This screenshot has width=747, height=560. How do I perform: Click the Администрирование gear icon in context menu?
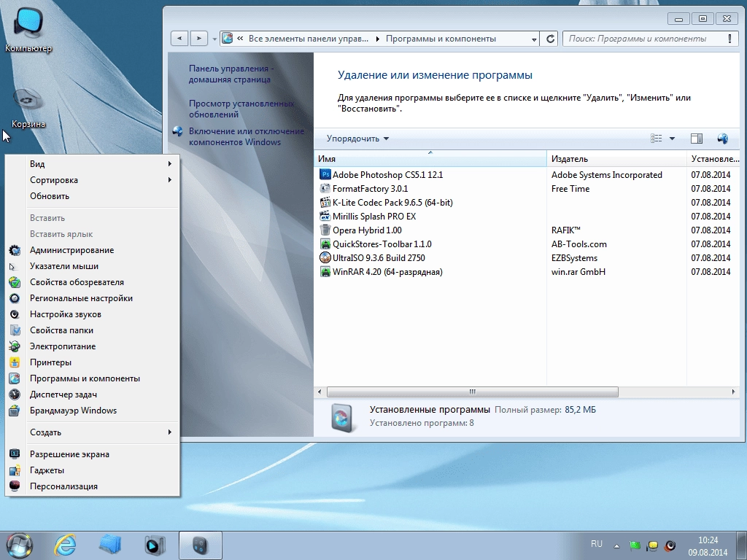[15, 250]
